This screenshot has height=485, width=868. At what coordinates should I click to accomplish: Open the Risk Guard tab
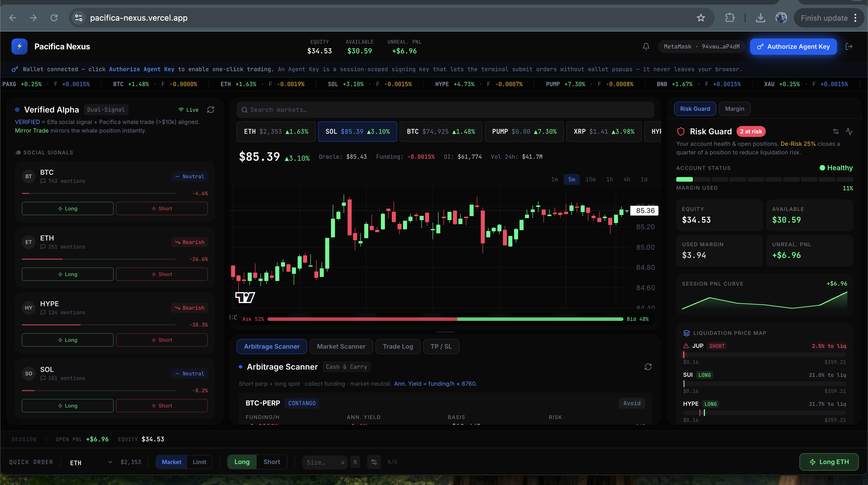click(695, 109)
